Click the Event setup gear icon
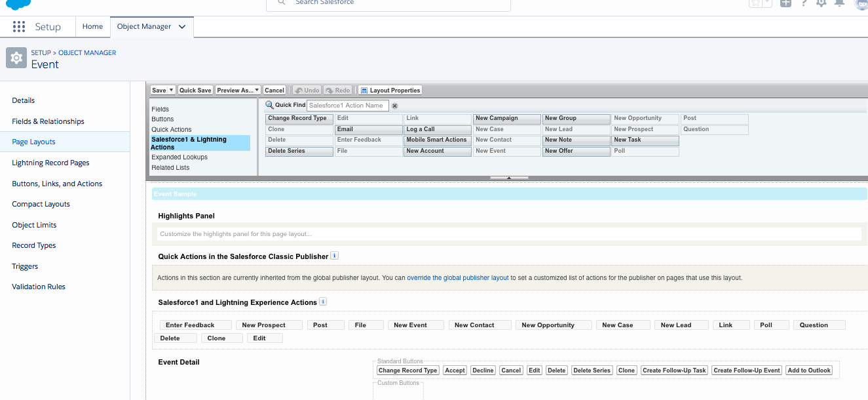 click(16, 58)
